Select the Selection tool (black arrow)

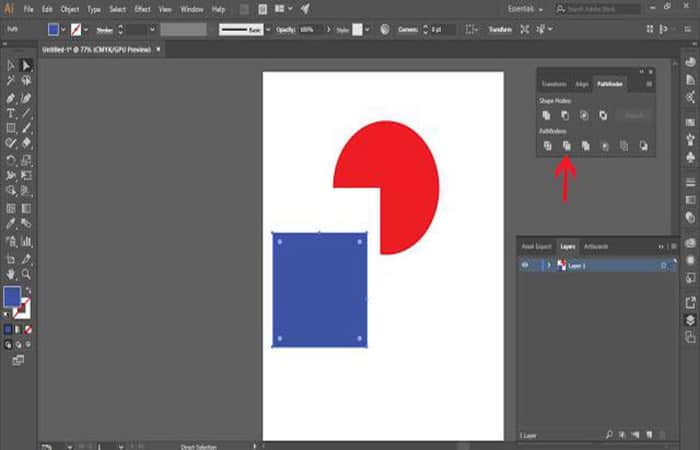(11, 66)
